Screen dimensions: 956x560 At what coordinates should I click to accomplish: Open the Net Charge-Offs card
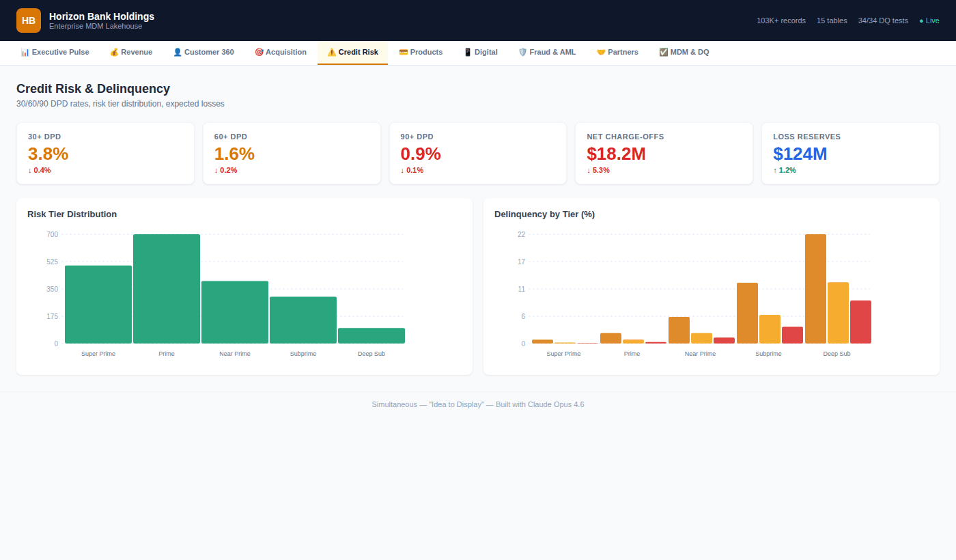(x=664, y=154)
